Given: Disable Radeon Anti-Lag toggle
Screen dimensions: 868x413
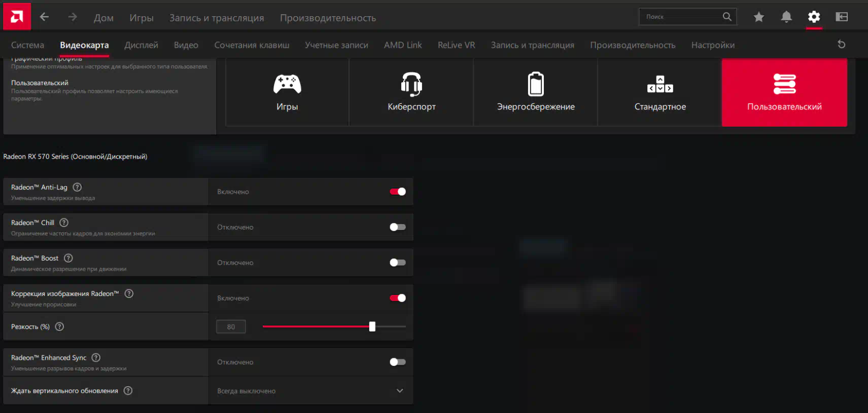Looking at the screenshot, I should (x=398, y=192).
